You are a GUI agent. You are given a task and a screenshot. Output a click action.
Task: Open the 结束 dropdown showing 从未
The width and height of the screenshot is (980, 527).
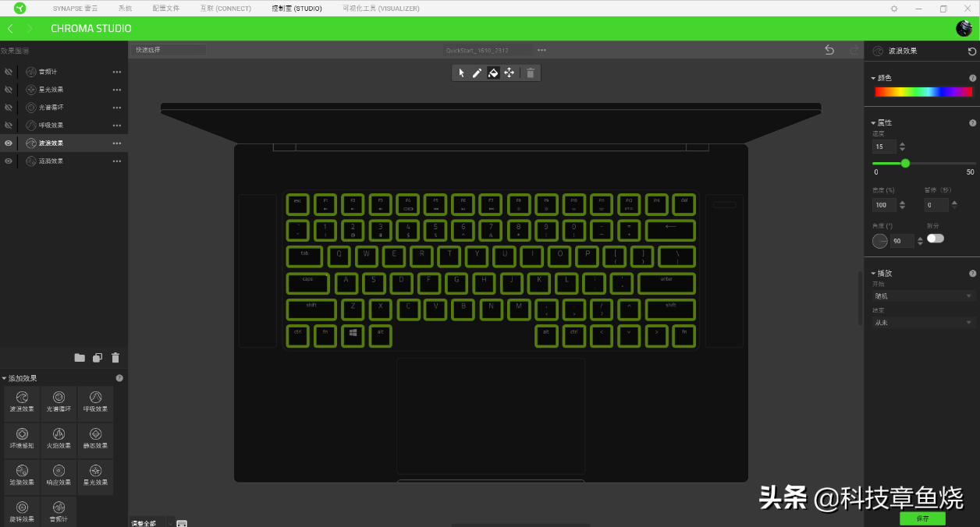pyautogui.click(x=924, y=323)
